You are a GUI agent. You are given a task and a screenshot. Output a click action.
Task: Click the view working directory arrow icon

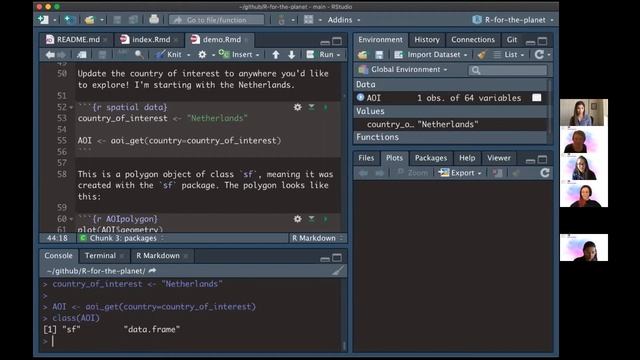point(152,271)
